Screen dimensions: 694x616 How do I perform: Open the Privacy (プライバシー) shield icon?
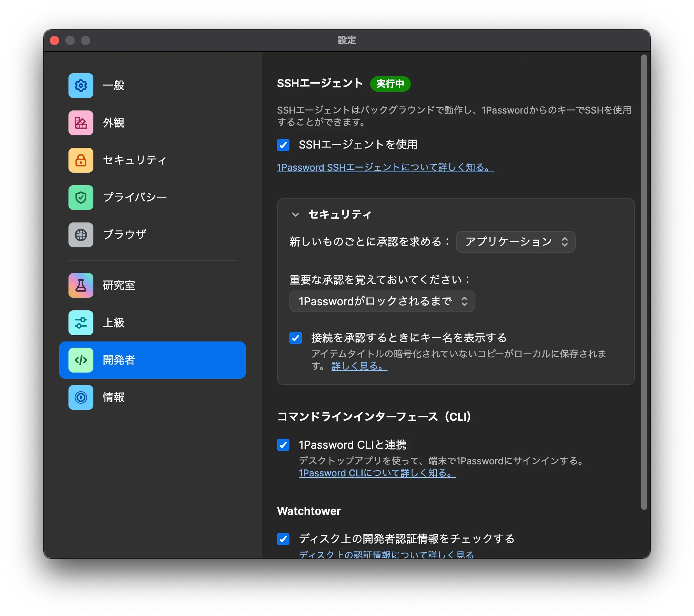click(81, 198)
